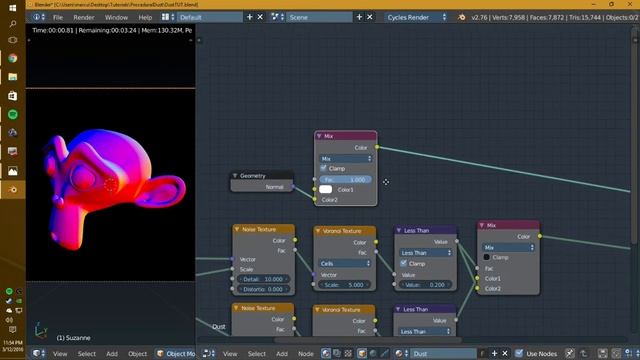This screenshot has width=640, height=360.
Task: Open the Render menu
Action: point(84,17)
